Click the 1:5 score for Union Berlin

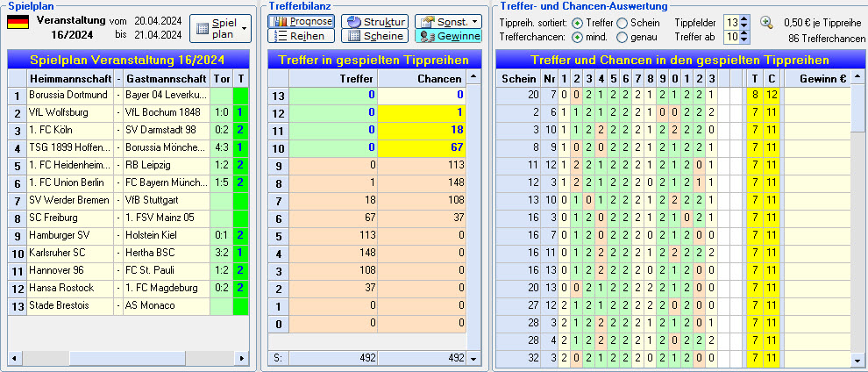(222, 182)
